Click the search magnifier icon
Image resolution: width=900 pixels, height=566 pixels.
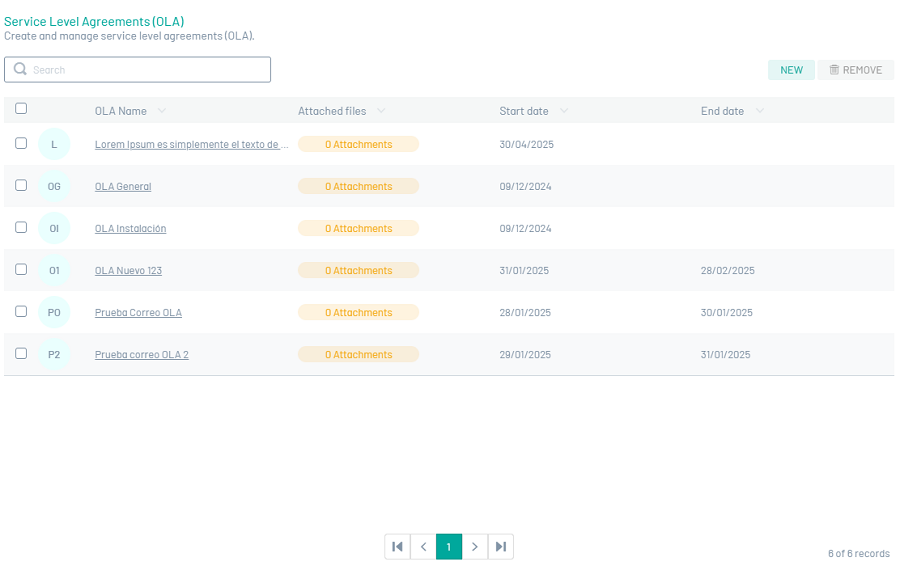(x=20, y=69)
